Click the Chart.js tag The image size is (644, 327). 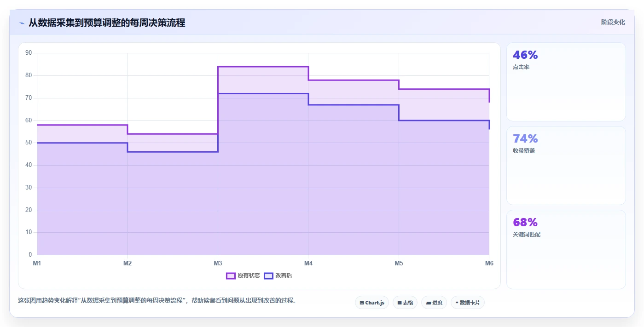(x=372, y=303)
